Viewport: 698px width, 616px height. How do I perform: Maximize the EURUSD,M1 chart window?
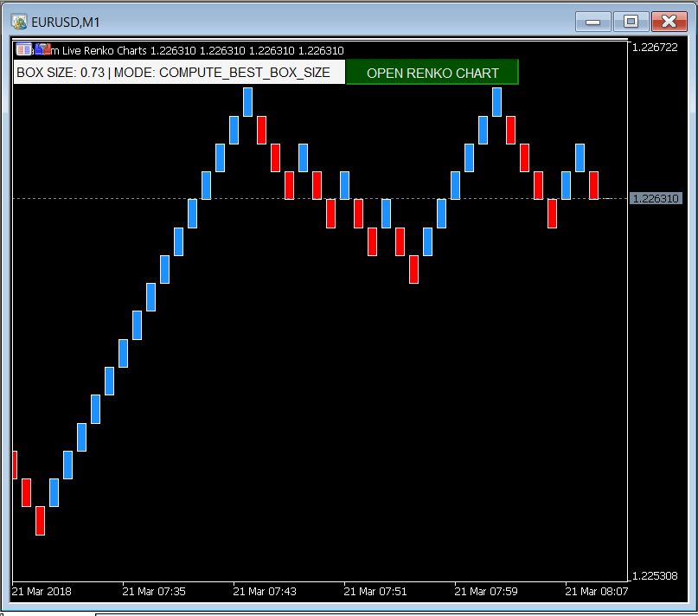click(x=631, y=22)
